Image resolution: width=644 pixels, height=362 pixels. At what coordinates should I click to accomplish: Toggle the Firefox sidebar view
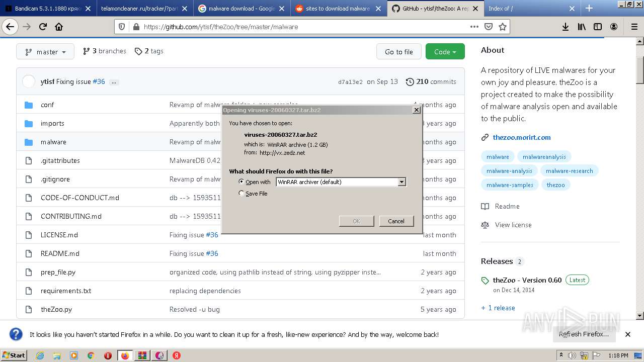pos(598,27)
